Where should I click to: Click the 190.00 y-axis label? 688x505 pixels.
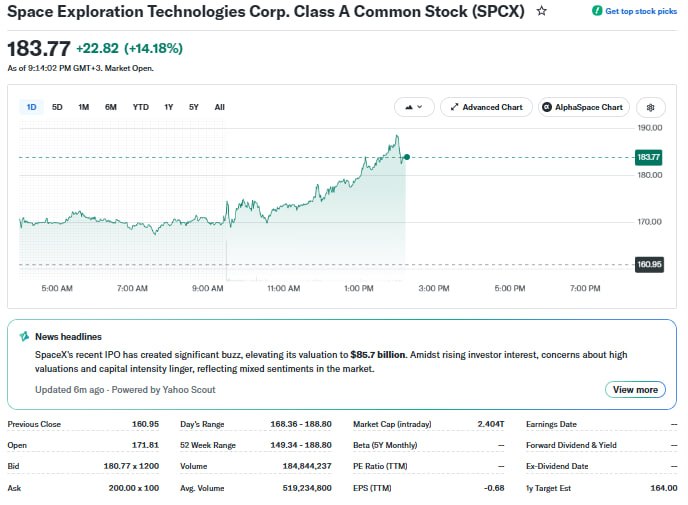(x=650, y=128)
